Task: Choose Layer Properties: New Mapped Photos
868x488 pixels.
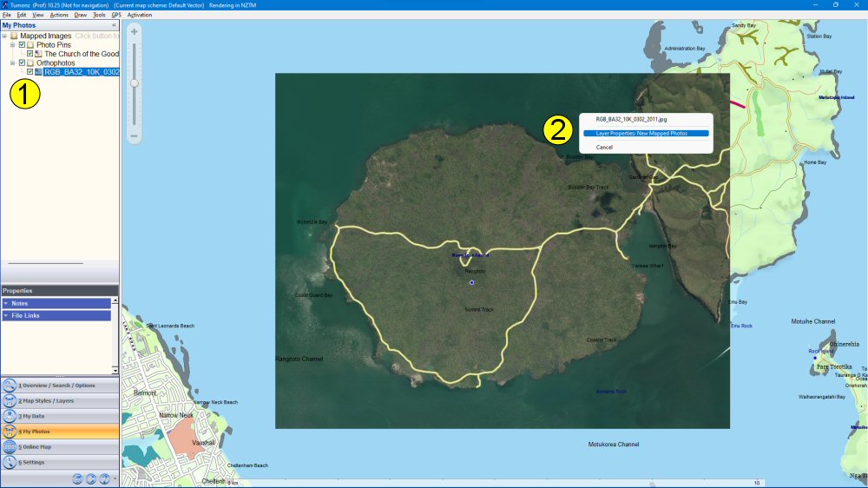Action: (x=646, y=134)
